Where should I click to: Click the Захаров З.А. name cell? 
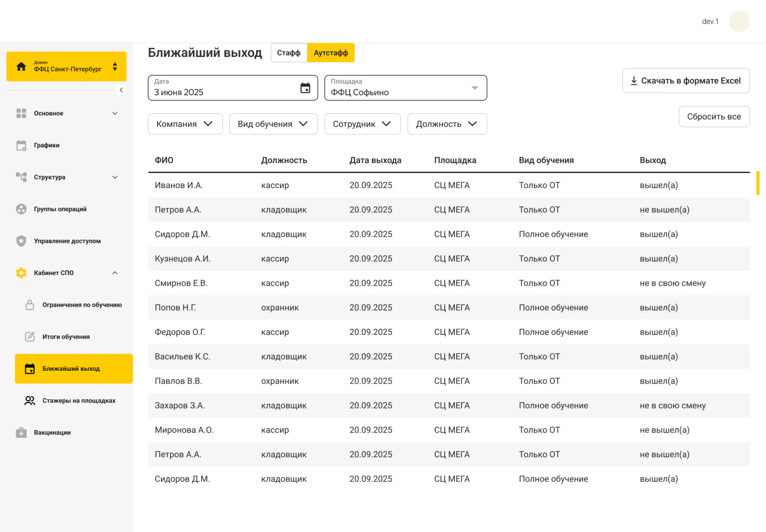pyautogui.click(x=180, y=406)
